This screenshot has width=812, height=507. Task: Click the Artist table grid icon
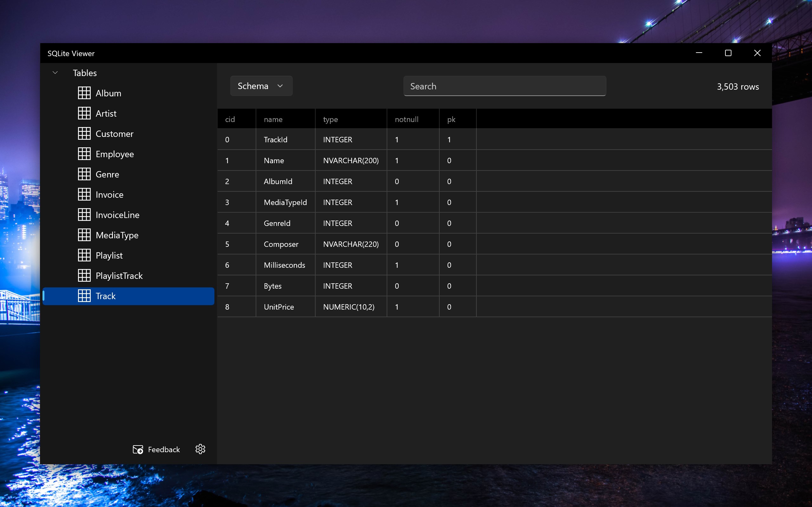84,113
